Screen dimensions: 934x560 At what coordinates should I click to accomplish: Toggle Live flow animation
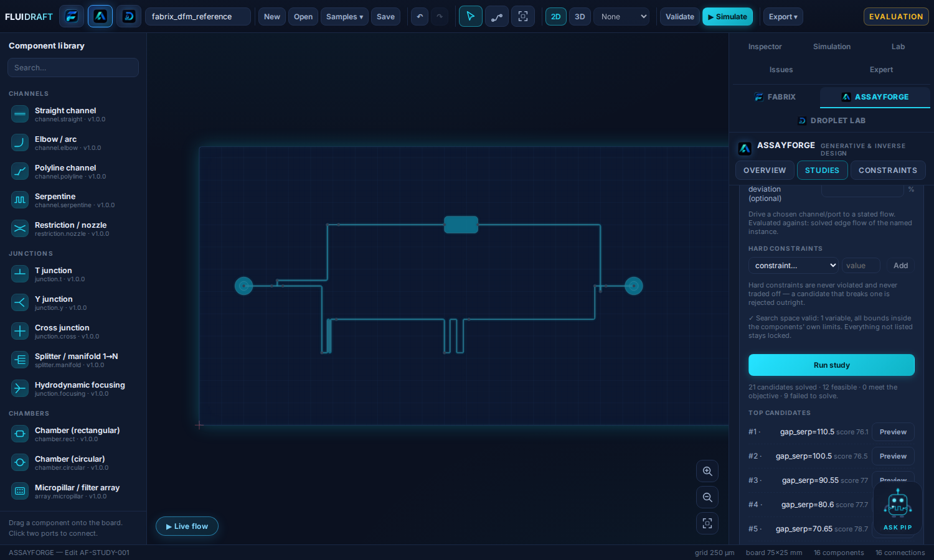point(187,526)
